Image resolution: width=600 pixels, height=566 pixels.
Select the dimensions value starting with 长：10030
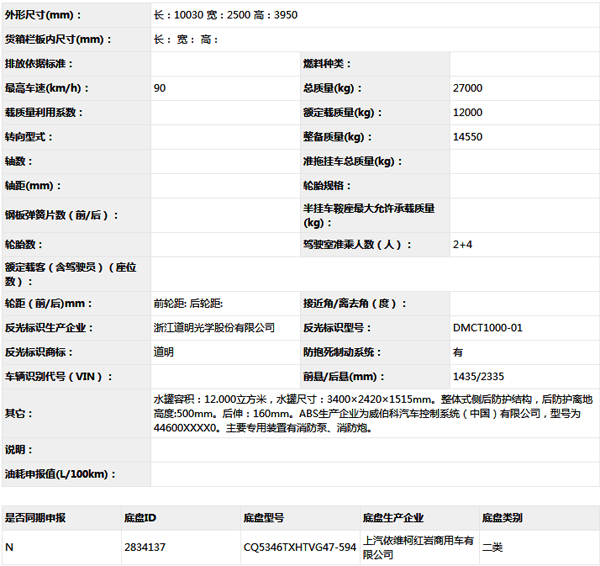[x=225, y=15]
